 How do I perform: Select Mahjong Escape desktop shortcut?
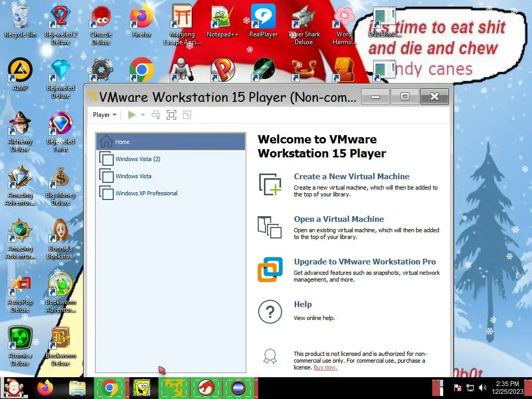182,24
